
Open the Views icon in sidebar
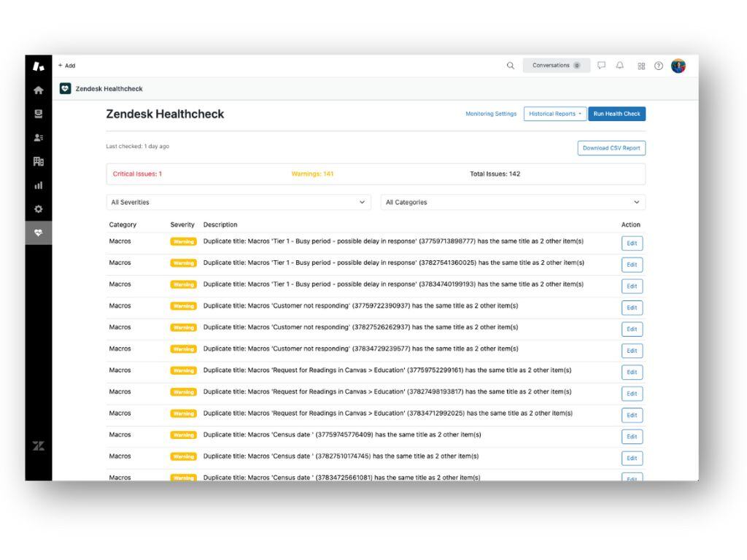pos(39,114)
